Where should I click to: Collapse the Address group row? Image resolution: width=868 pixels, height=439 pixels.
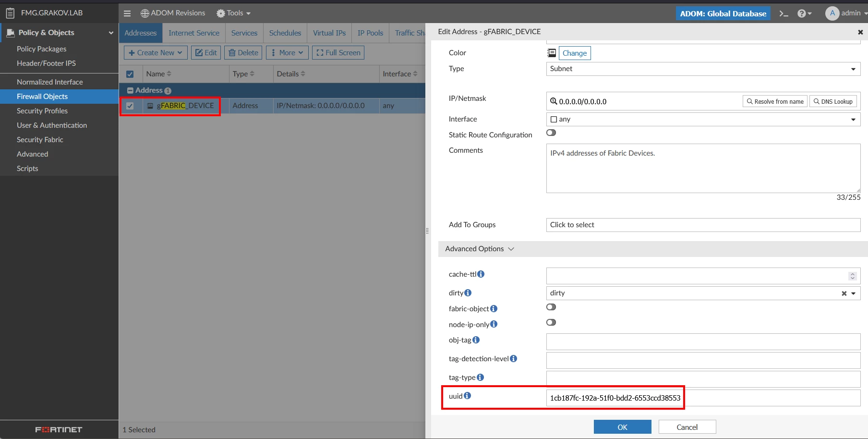pos(130,90)
